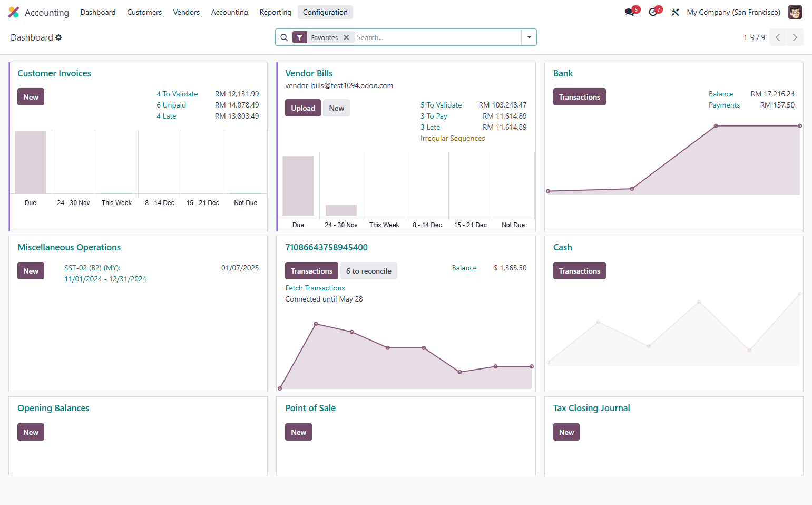
Task: Click New in Vendor Bills card
Action: coord(336,108)
